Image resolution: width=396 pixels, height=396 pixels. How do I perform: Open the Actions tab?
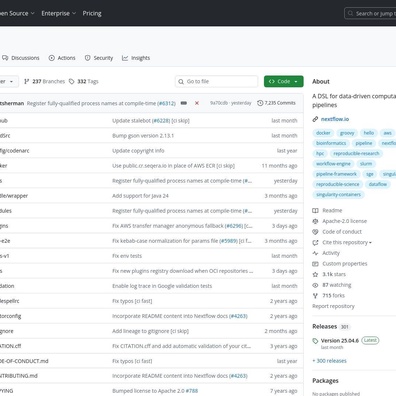pyautogui.click(x=62, y=58)
